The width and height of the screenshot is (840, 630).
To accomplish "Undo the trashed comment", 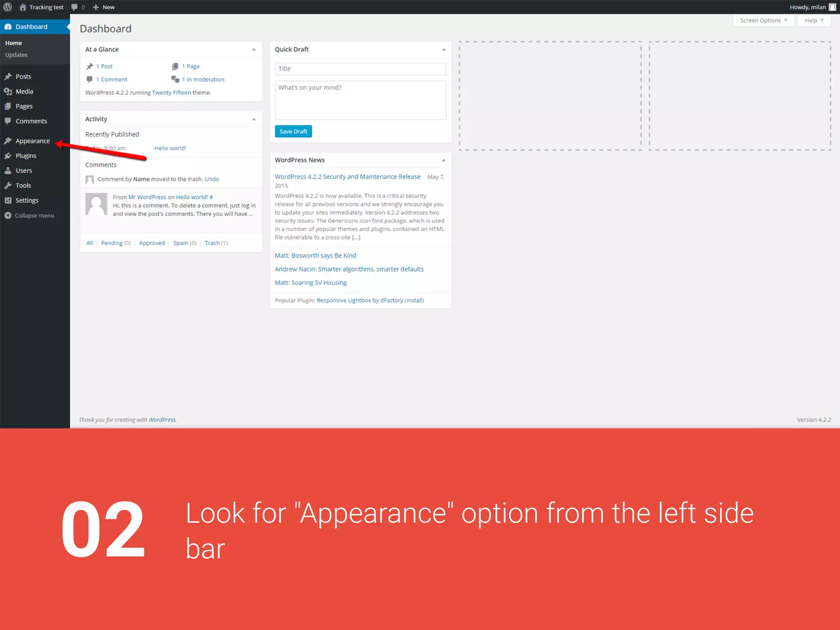I will [x=212, y=179].
